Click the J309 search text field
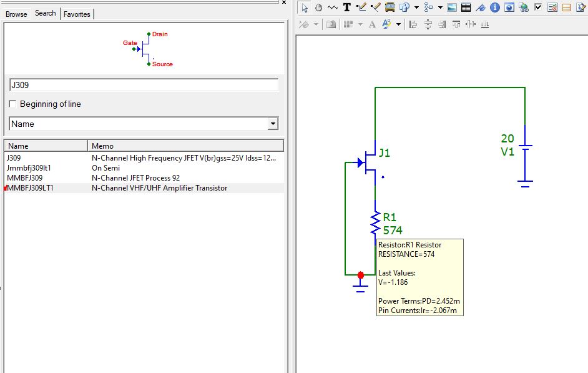Screen dimensions: 588x373 [144, 85]
